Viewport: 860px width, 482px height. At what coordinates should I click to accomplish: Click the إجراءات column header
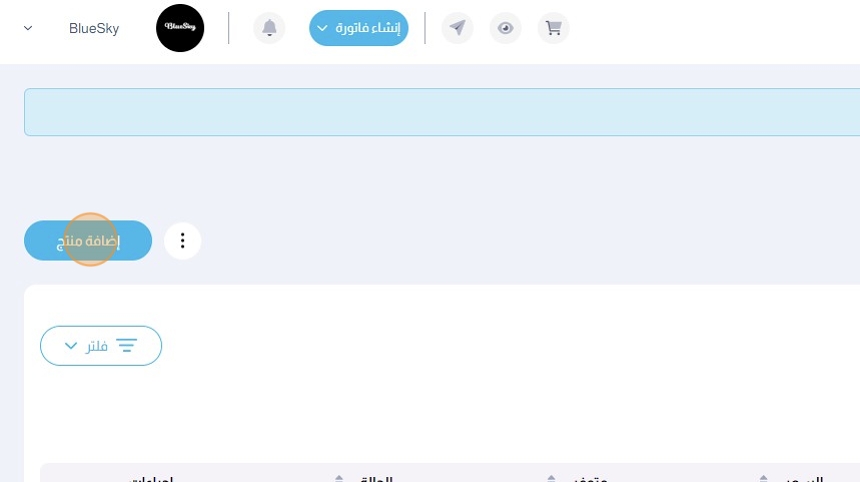tap(151, 479)
